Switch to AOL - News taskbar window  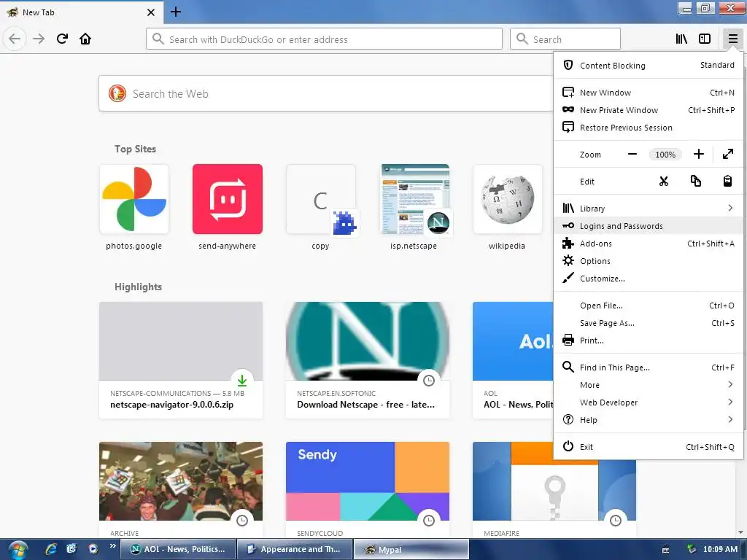point(177,549)
